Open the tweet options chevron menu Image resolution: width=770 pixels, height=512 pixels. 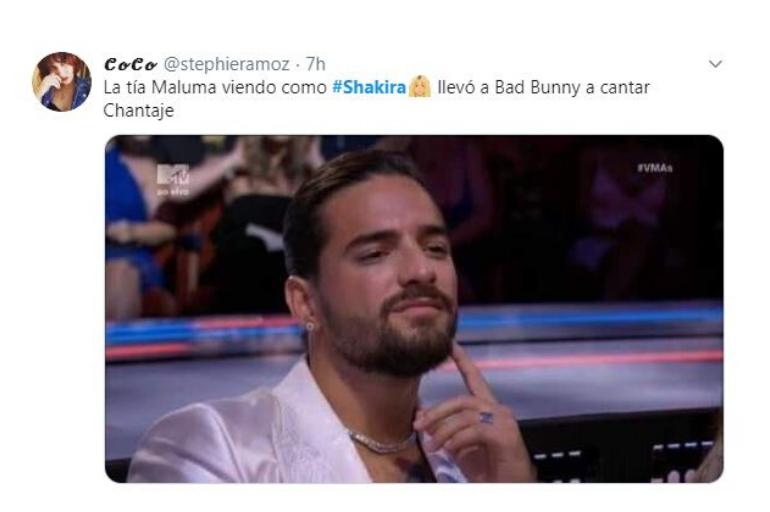tap(715, 64)
